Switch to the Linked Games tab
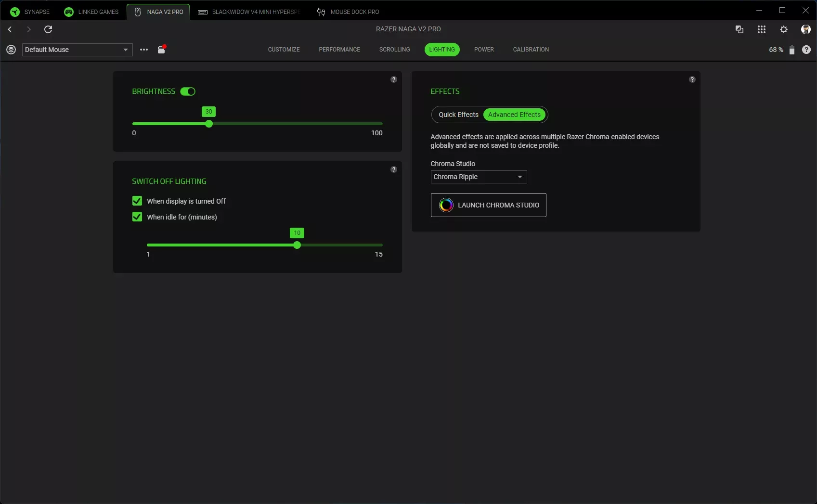Viewport: 817px width, 504px height. [91, 12]
